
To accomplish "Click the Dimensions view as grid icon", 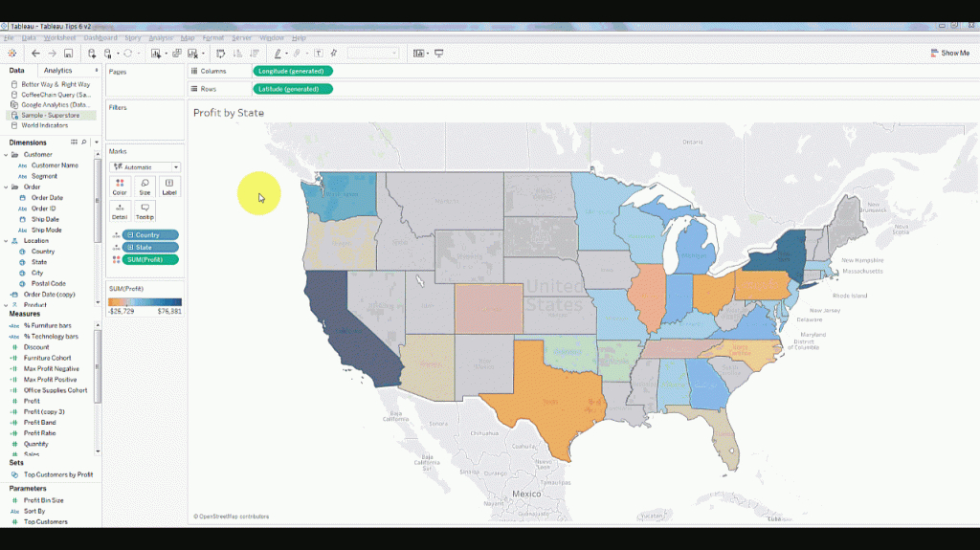I will tap(74, 143).
